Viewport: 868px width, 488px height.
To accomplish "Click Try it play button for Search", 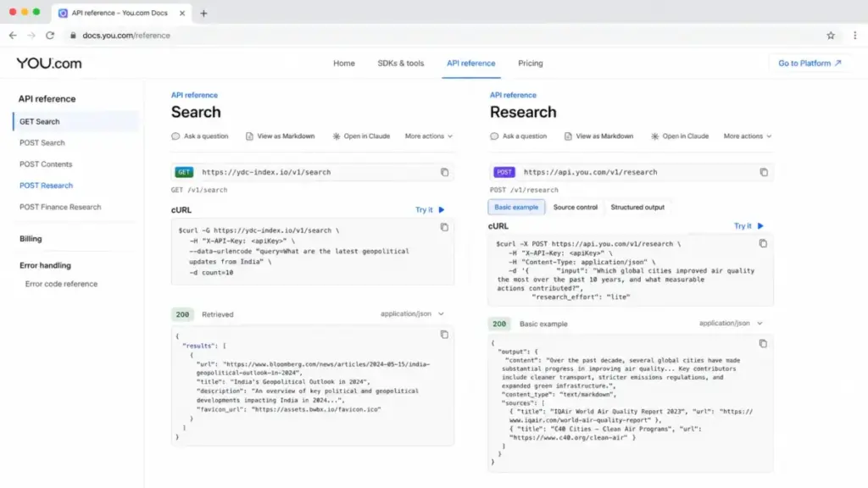I will 430,210.
